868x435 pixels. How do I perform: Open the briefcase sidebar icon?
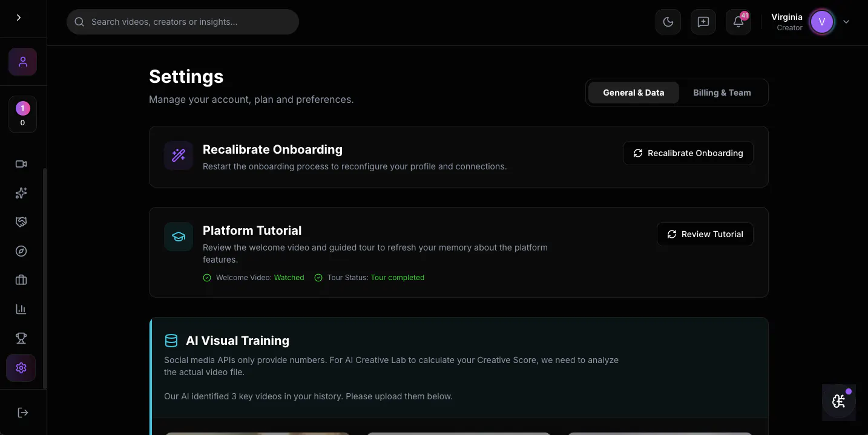[21, 280]
